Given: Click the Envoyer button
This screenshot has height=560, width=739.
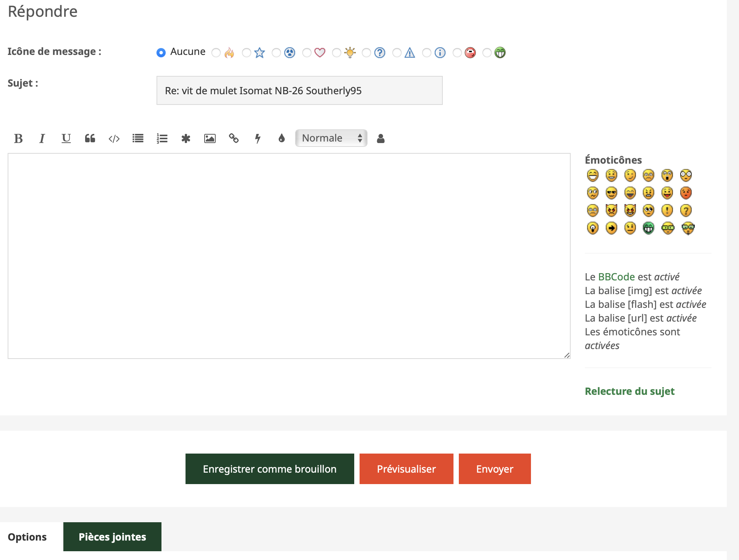Looking at the screenshot, I should click(x=494, y=469).
